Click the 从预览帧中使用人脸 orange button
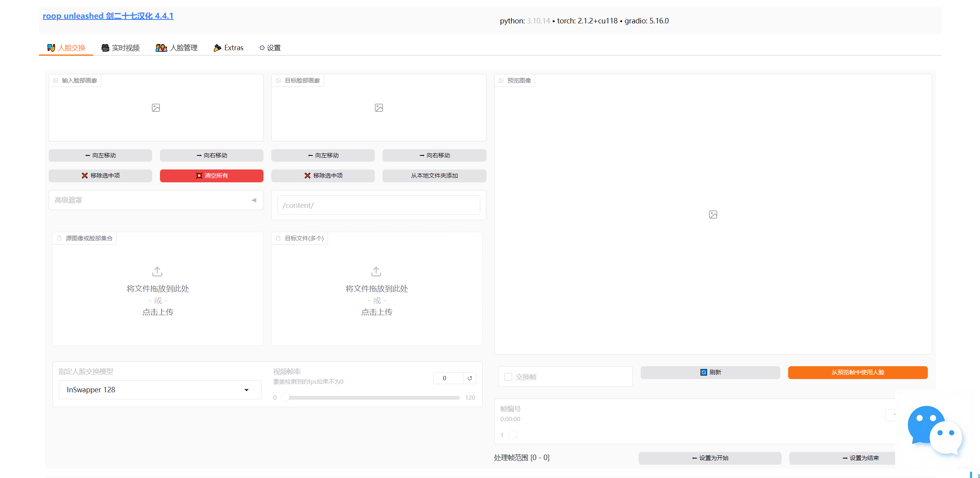 tap(857, 372)
